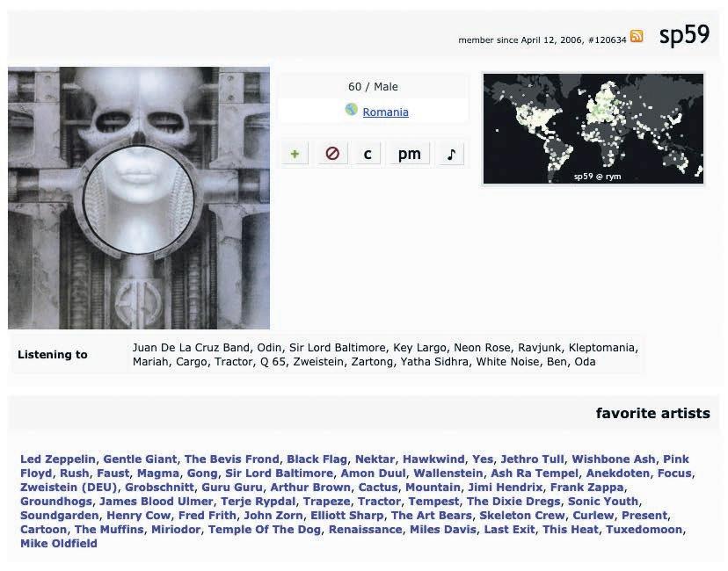Visit Sonic Youth artist page

[603, 502]
